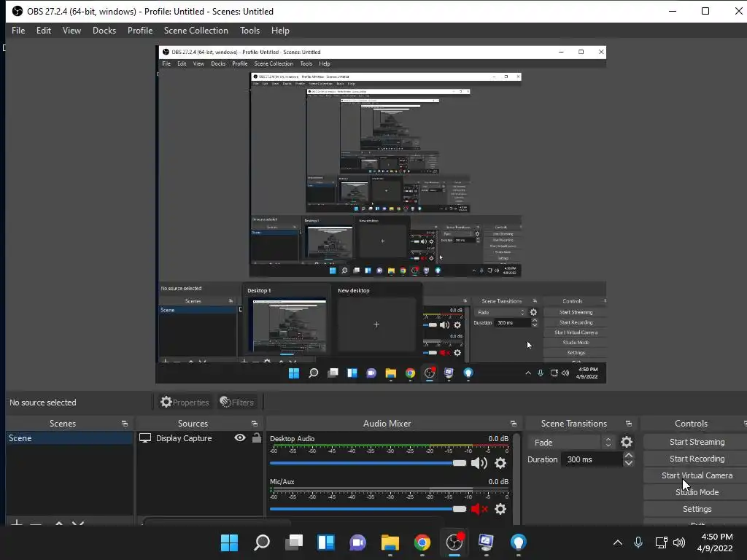Open the Help menu
747x560 pixels.
point(280,31)
